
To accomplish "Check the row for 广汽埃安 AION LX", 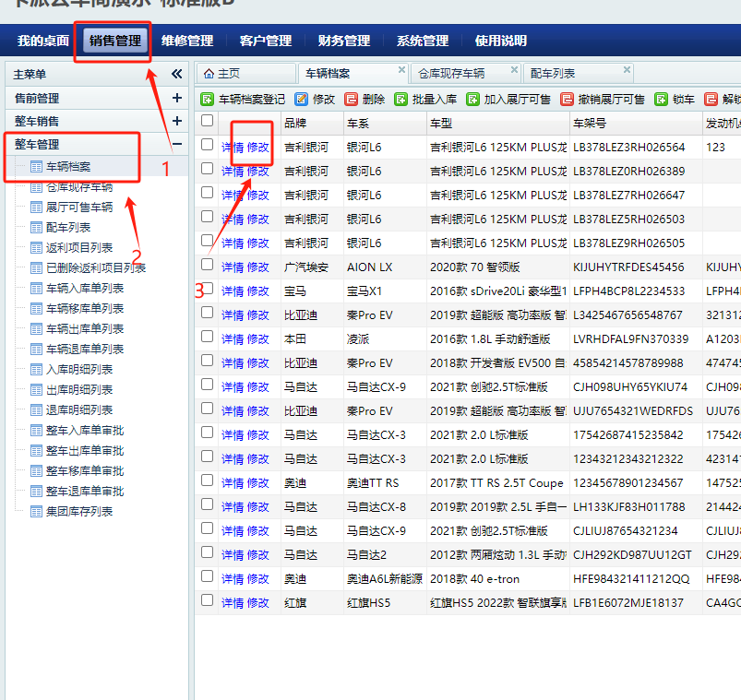I will pyautogui.click(x=208, y=265).
